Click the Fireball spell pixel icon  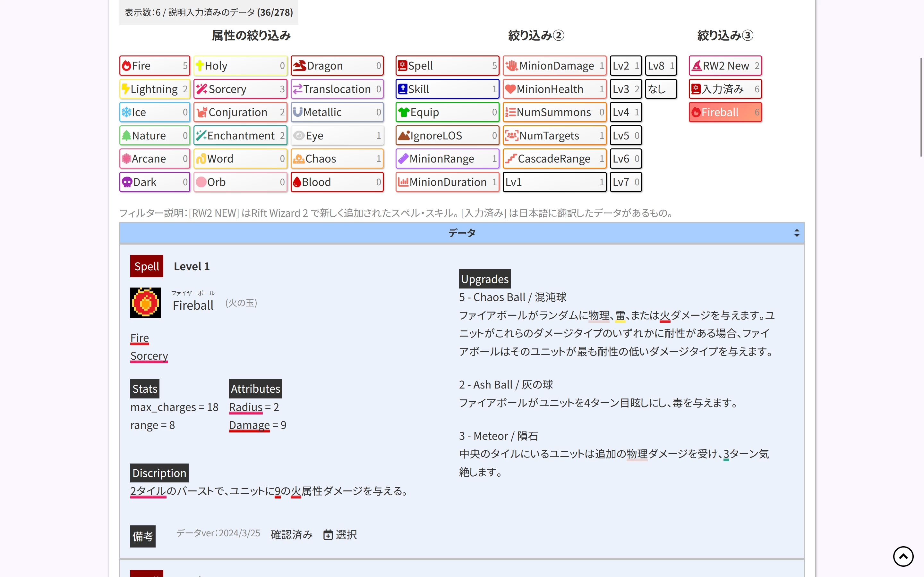pyautogui.click(x=145, y=303)
